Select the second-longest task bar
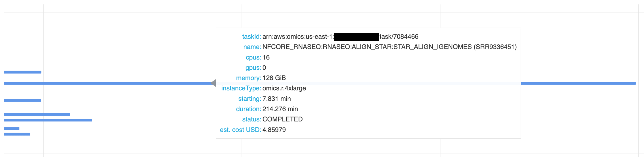Screen dimensions: 644x158 point(48,120)
